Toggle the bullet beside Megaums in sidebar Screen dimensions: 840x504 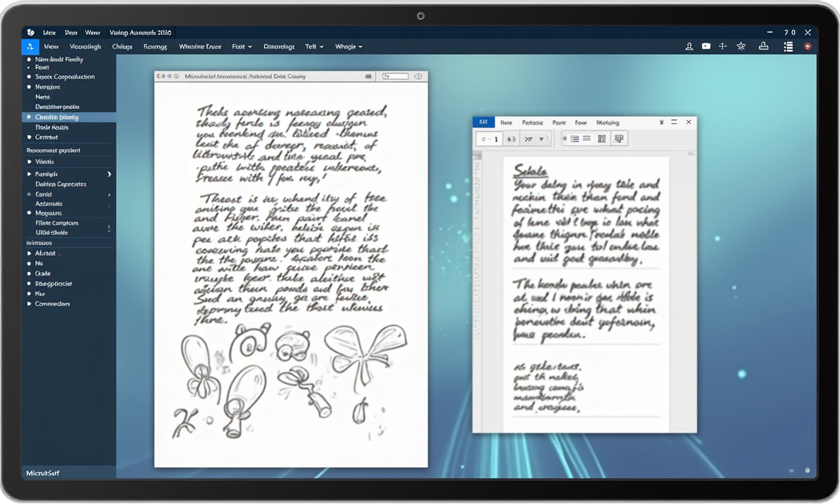(29, 213)
